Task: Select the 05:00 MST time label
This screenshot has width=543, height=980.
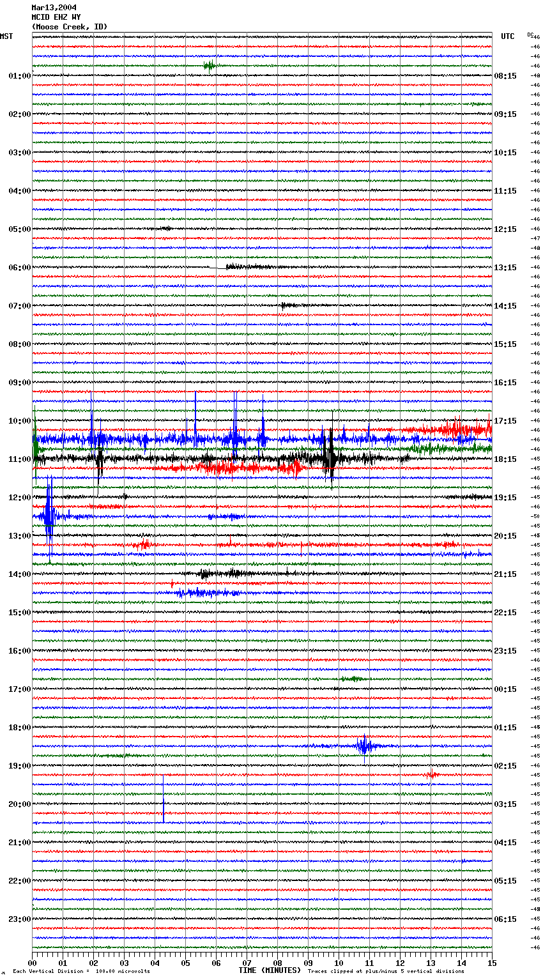Action: pyautogui.click(x=20, y=229)
